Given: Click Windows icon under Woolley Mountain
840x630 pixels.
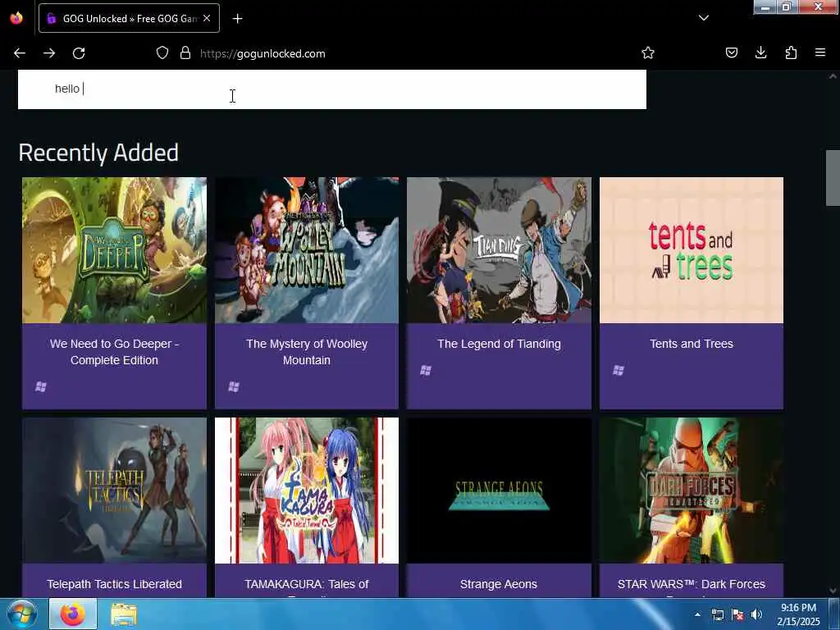Looking at the screenshot, I should tap(234, 387).
